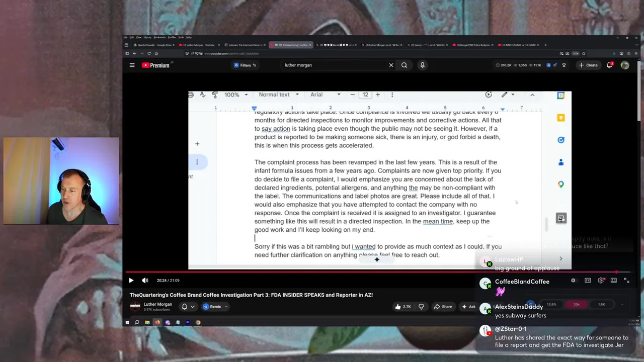The image size is (644, 362).
Task: Open Google Calendar side panel icon
Action: point(561,96)
